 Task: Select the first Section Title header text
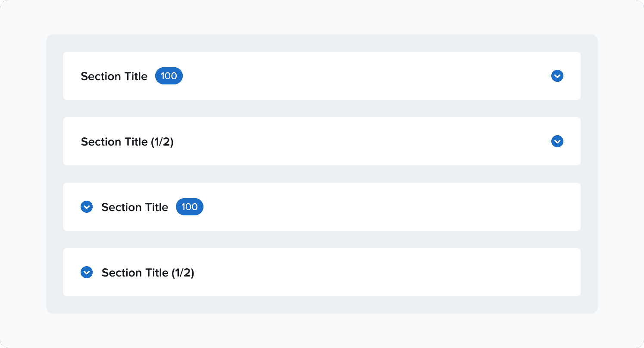114,76
